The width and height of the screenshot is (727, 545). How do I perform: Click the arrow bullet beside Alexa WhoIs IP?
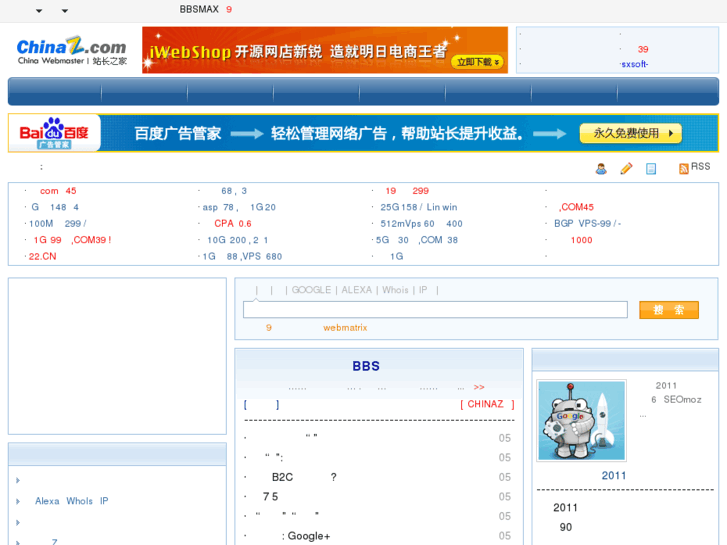[18, 501]
